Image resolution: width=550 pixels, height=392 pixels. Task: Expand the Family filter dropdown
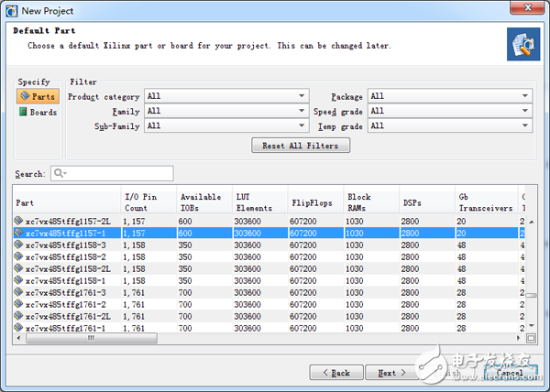click(225, 112)
